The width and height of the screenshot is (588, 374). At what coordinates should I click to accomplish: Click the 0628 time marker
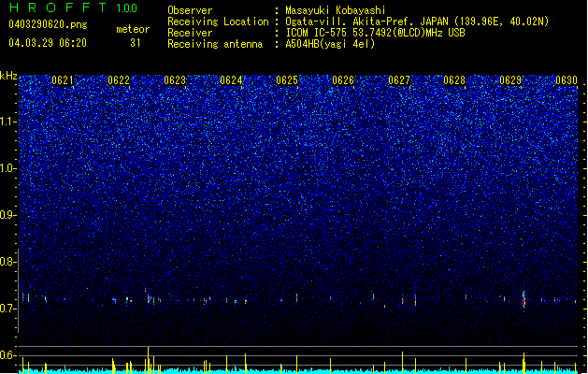coord(454,80)
